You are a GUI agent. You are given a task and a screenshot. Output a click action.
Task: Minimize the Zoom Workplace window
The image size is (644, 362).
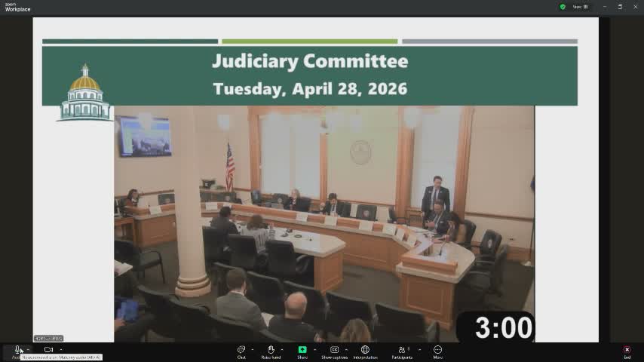click(605, 7)
